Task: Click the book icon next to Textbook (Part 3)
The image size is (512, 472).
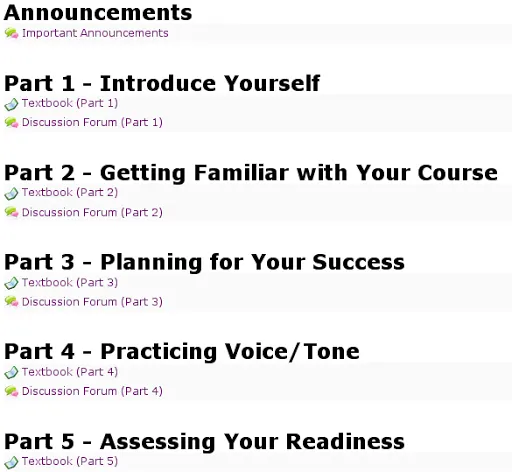Action: (x=11, y=283)
